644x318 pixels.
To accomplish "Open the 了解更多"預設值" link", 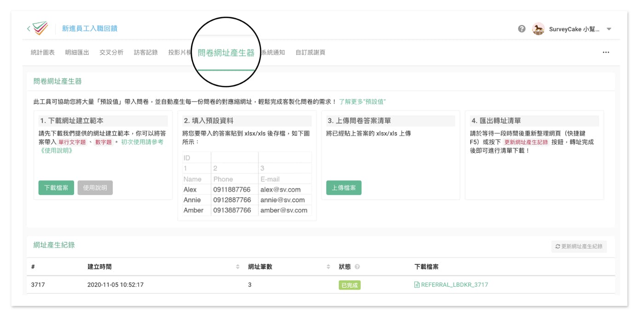I will (362, 102).
